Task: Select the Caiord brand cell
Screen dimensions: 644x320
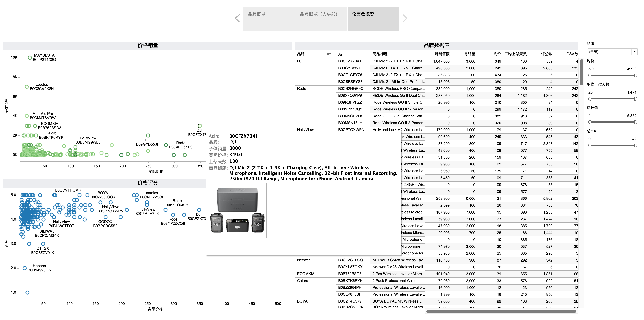Action: pyautogui.click(x=302, y=281)
